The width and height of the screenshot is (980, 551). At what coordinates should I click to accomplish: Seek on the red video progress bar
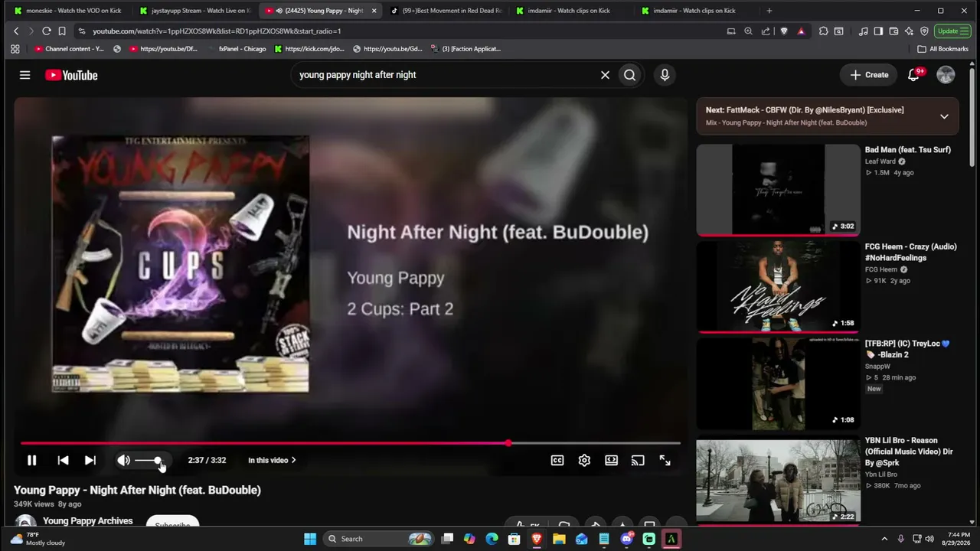coord(351,443)
